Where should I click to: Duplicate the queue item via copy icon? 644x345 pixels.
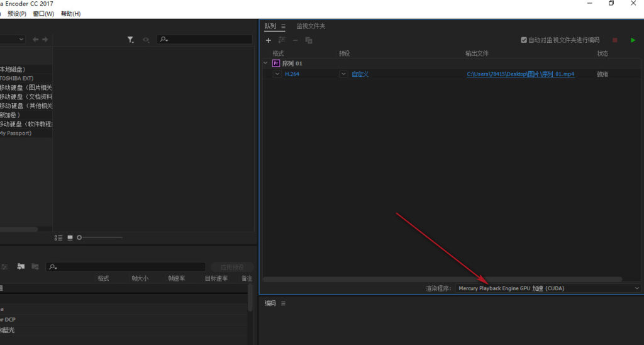click(x=309, y=40)
